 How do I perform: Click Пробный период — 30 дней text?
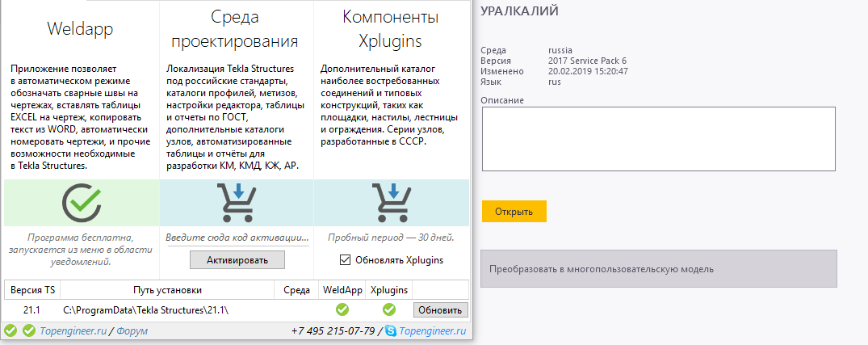(391, 238)
